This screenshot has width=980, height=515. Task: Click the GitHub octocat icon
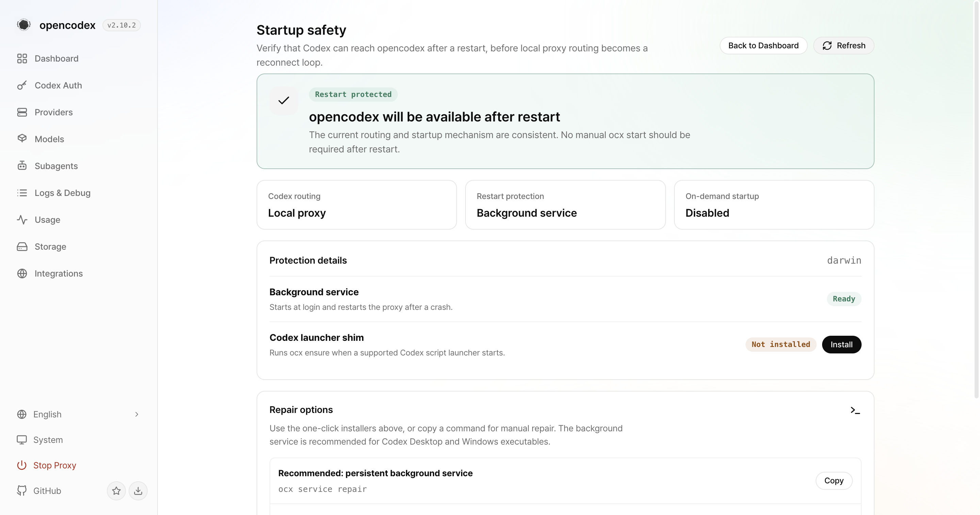22,491
